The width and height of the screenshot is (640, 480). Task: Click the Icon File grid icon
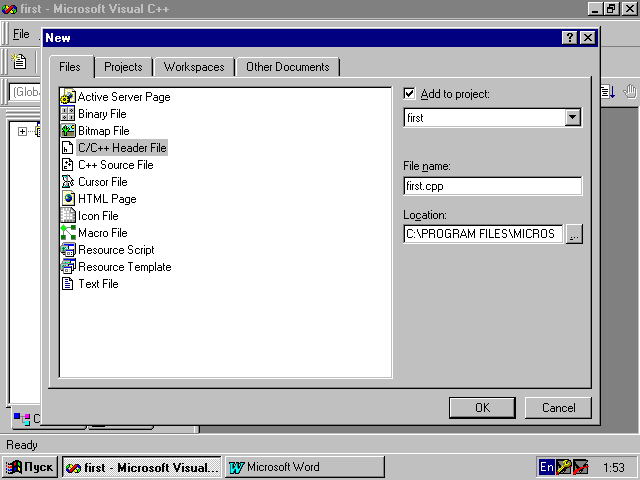(68, 216)
